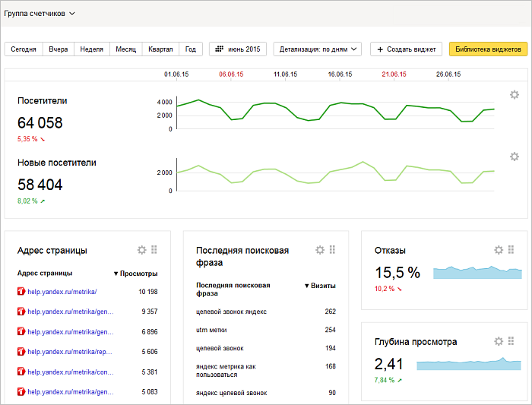This screenshot has width=532, height=405.
Task: Open settings gear for Новые посетители chart
Action: point(515,157)
